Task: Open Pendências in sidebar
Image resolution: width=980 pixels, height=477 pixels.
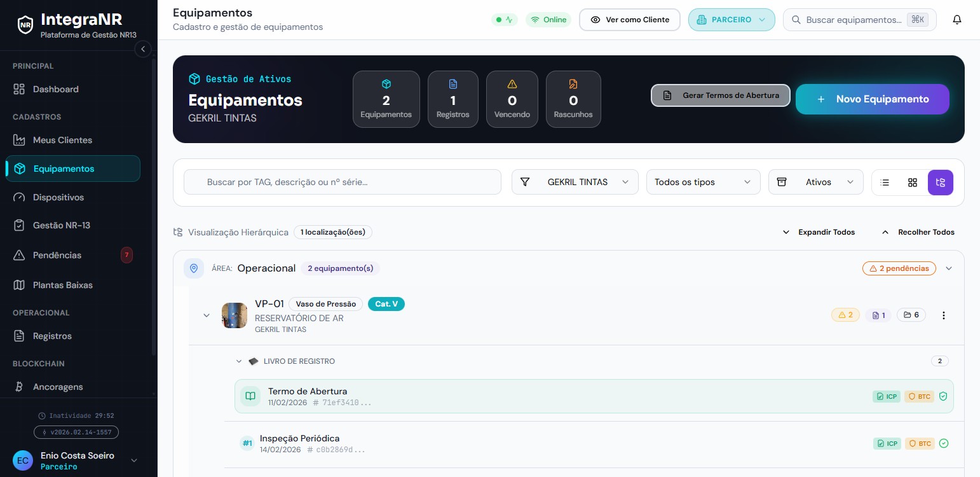Action: click(73, 255)
